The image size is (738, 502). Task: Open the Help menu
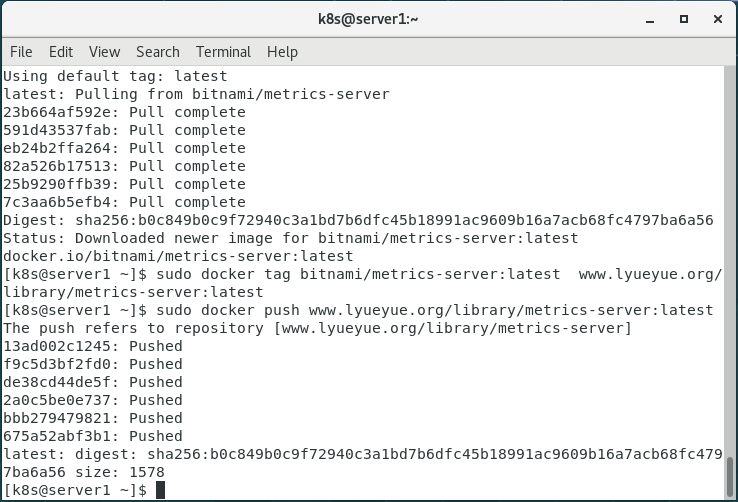click(282, 52)
